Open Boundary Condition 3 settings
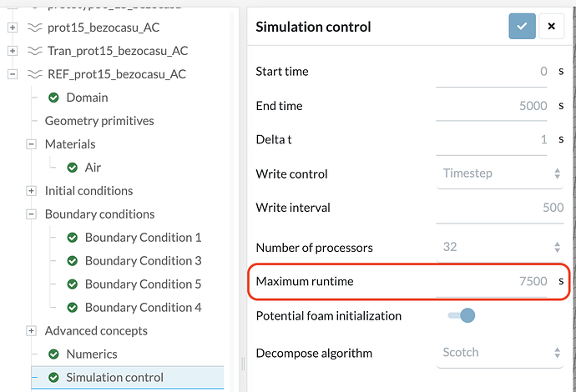Screen dimensions: 576x392 [x=143, y=261]
